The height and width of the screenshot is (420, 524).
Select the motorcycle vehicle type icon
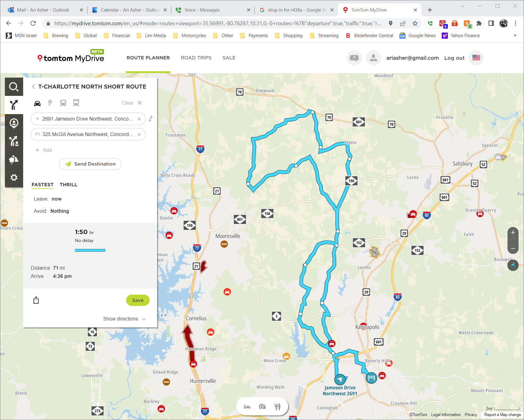(x=50, y=103)
